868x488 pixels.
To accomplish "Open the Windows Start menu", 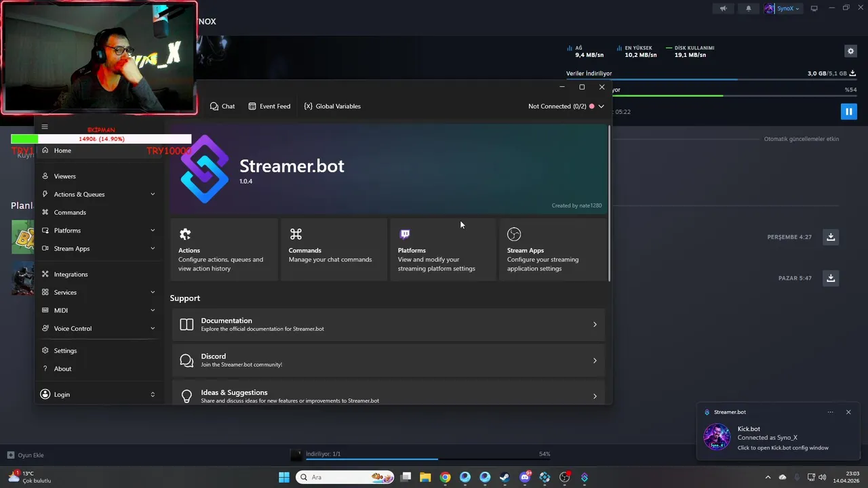I will click(x=284, y=477).
